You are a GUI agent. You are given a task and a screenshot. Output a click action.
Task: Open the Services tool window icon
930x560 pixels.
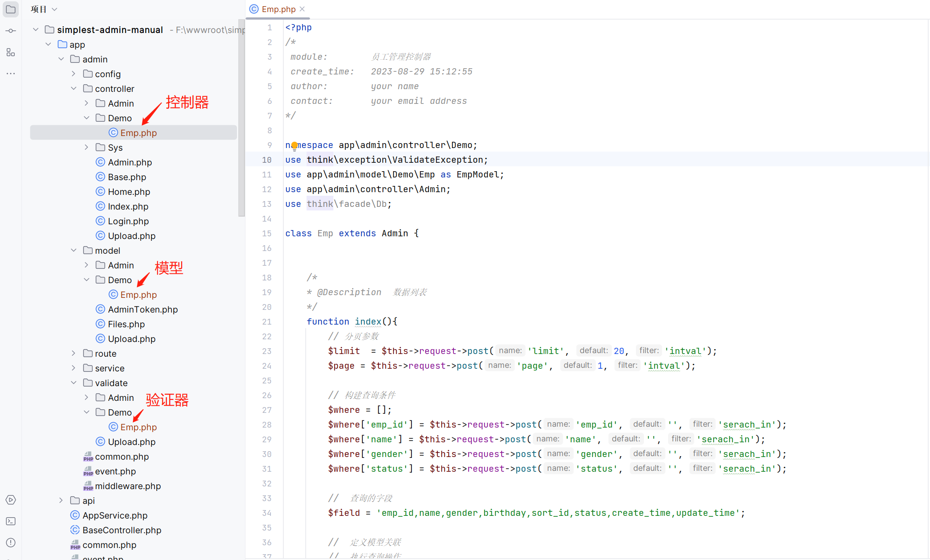point(11,500)
